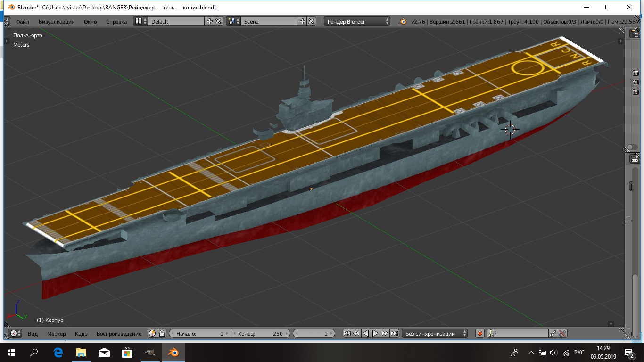Open the timeline editor type selector
The height and width of the screenshot is (362, 644).
click(15, 333)
